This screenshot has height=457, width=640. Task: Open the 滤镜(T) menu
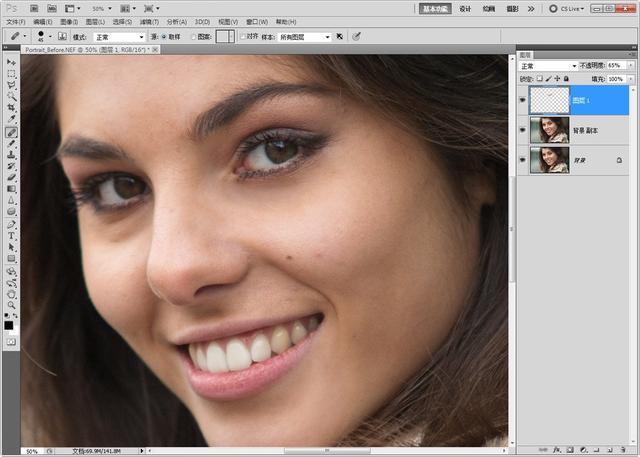coord(149,22)
